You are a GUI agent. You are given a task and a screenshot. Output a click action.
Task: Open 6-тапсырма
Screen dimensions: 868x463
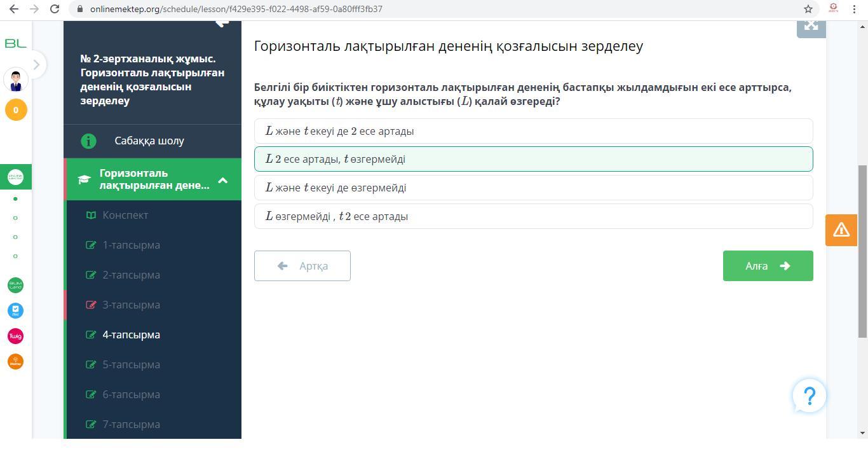click(x=131, y=394)
